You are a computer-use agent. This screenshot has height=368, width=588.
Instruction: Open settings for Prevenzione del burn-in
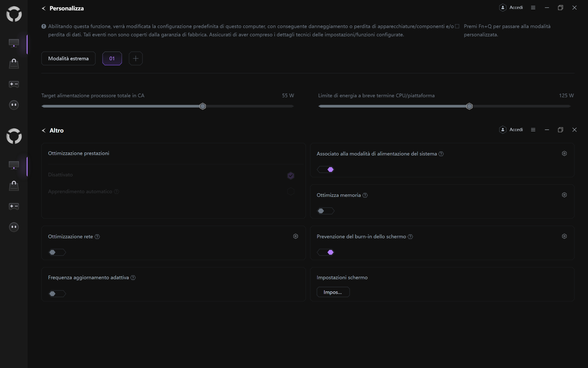pyautogui.click(x=564, y=236)
